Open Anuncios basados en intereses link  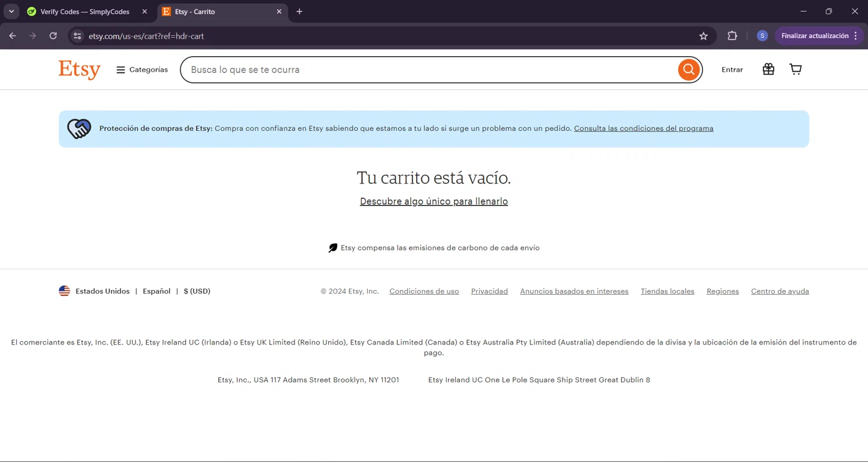[574, 291]
